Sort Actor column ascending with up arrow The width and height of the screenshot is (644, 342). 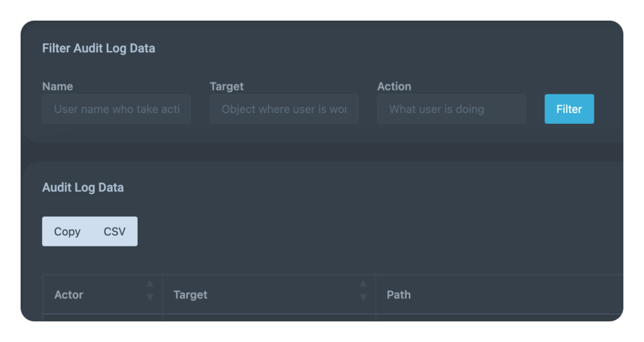[x=150, y=284]
